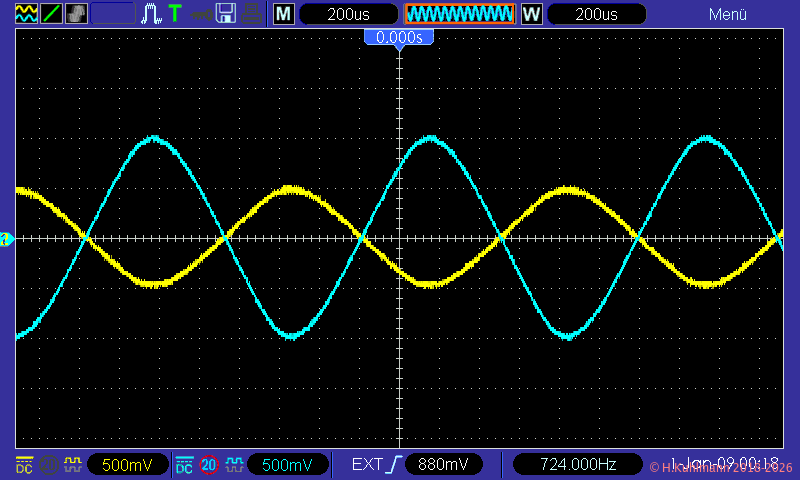Open the W window timebase 200us field
The image size is (800, 480).
[597, 14]
